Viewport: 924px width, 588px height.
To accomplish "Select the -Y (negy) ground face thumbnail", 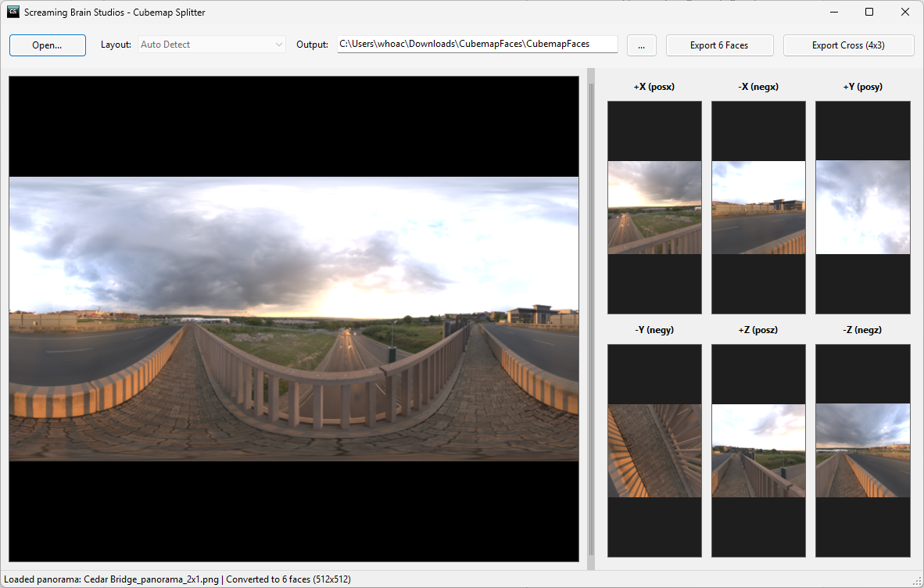I will (655, 450).
